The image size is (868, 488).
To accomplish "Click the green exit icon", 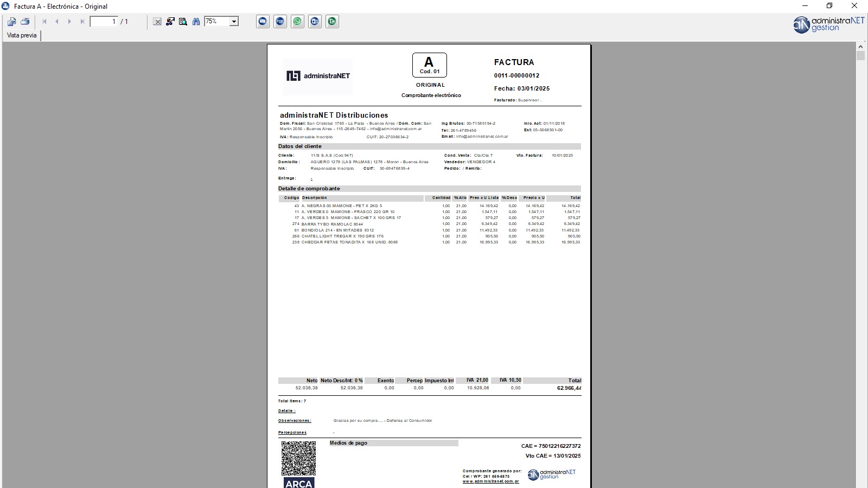I will click(x=332, y=22).
